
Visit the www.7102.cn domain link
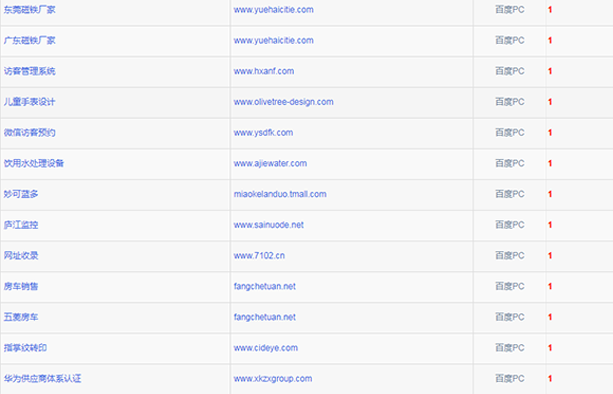(259, 256)
